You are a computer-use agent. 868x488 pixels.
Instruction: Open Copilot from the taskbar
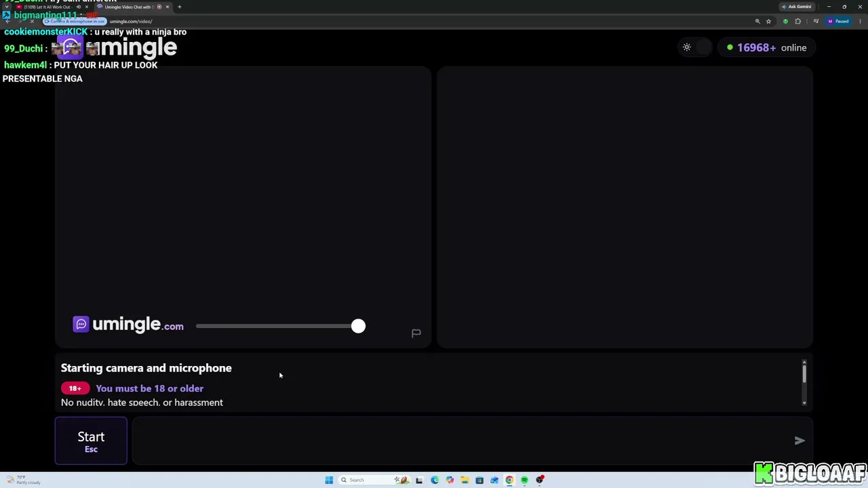[450, 480]
